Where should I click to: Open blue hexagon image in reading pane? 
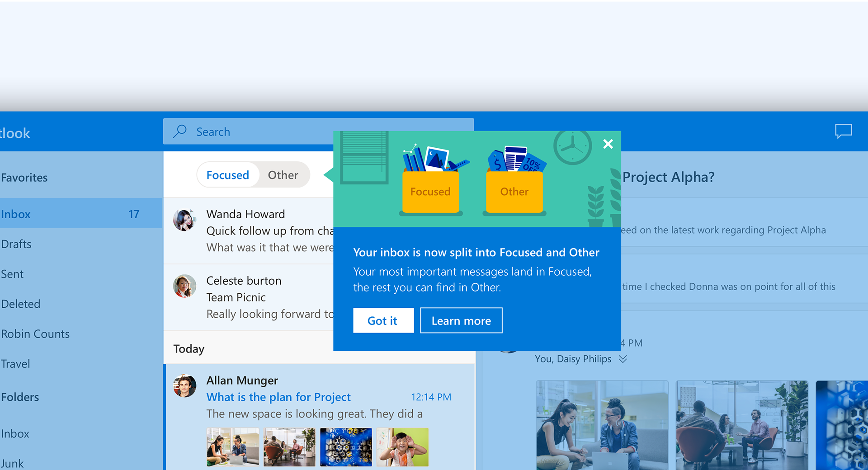pos(842,425)
